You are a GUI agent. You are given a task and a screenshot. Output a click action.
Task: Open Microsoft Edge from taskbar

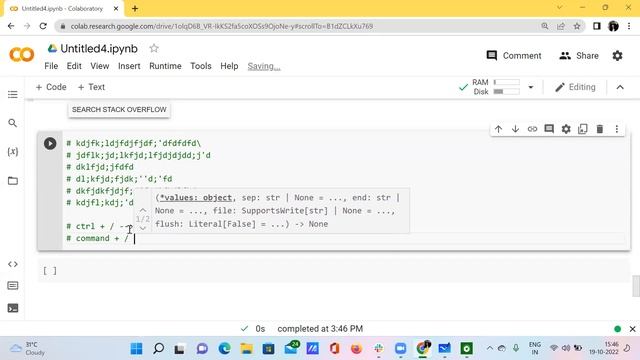coord(224,349)
